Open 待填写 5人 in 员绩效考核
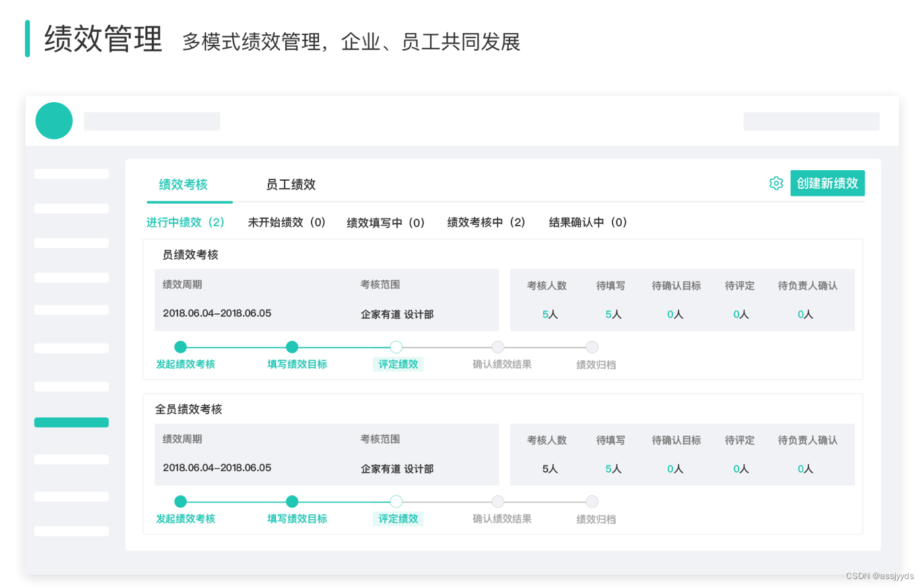Screen dimensions: 924x587 pyautogui.click(x=612, y=315)
